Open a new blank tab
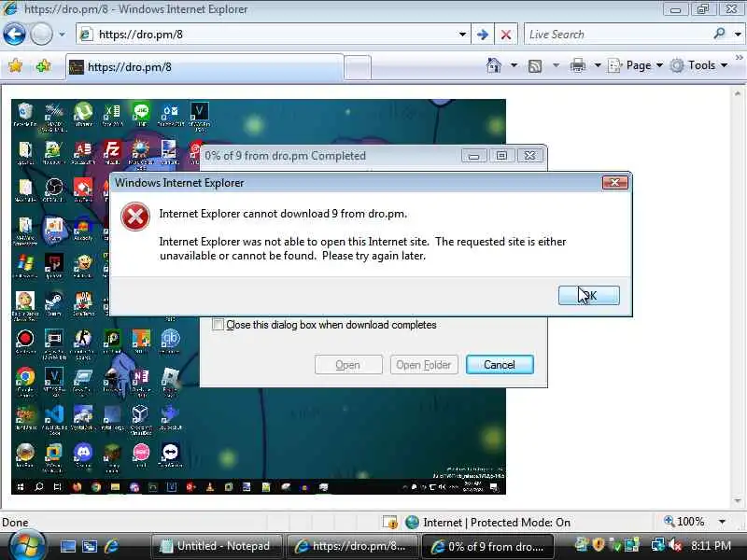747x560 pixels. click(358, 67)
